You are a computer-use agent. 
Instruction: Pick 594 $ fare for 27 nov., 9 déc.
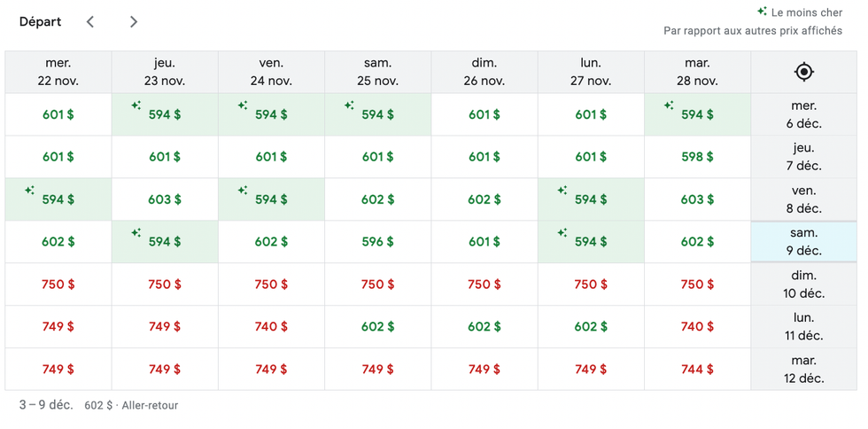[591, 242]
